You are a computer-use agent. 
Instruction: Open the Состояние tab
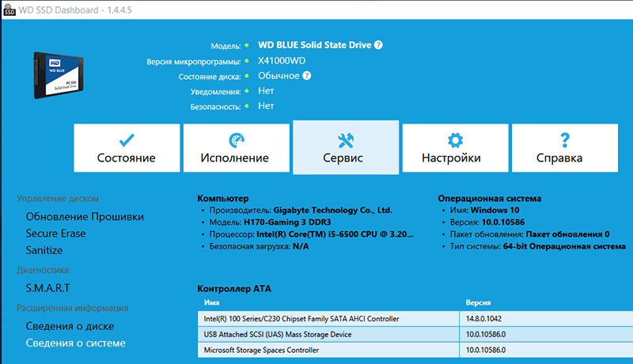pyautogui.click(x=127, y=148)
